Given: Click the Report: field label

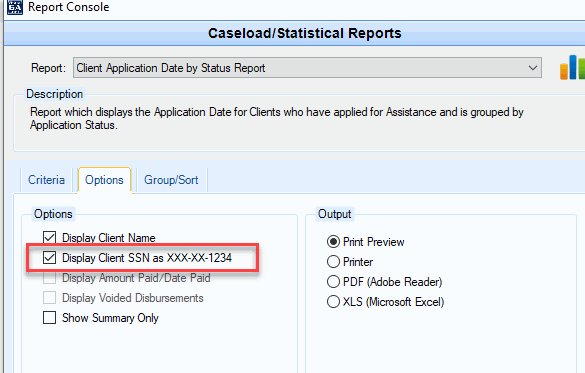Looking at the screenshot, I should click(48, 68).
